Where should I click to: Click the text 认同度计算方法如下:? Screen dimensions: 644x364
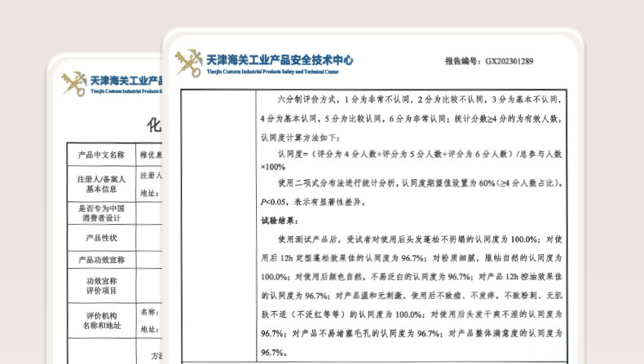click(301, 138)
